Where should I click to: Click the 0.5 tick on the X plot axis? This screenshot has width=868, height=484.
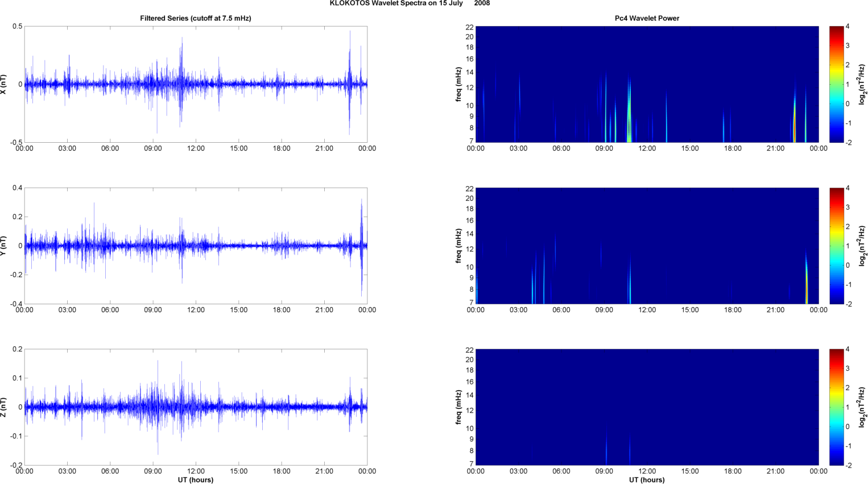pyautogui.click(x=17, y=27)
